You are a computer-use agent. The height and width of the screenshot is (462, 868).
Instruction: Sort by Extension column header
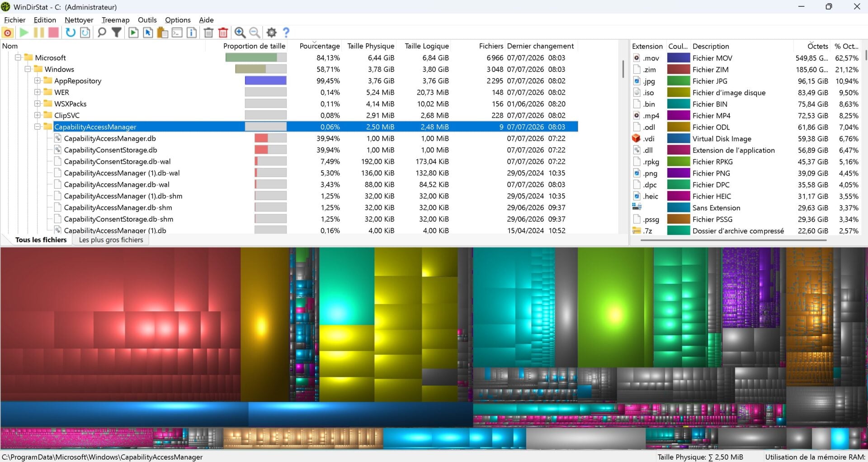pyautogui.click(x=647, y=46)
